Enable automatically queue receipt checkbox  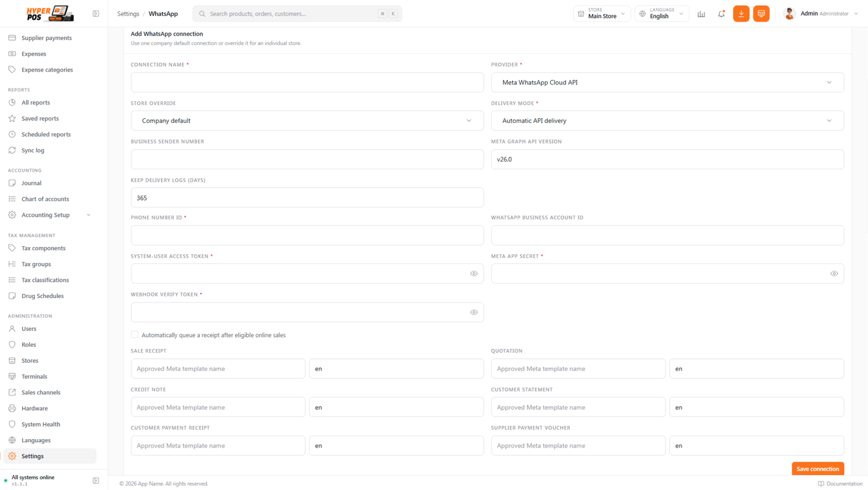tap(135, 335)
